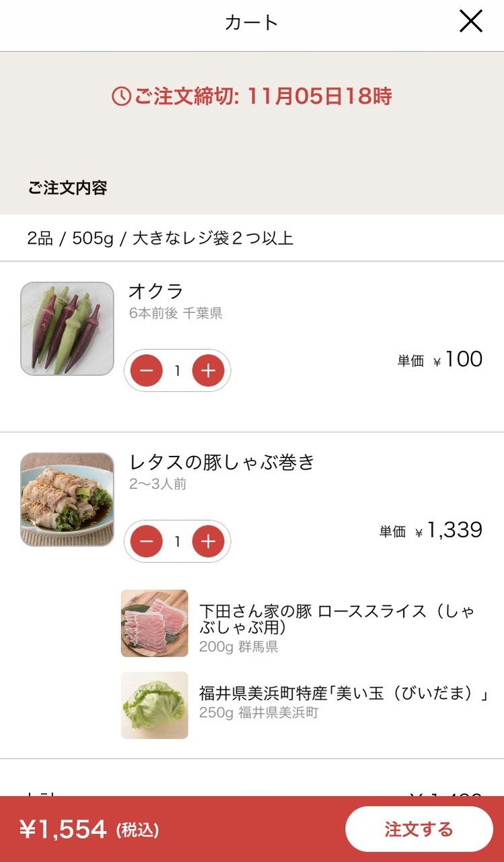Tap the ご注文締切 deadline notice
The image size is (504, 862).
[252, 96]
